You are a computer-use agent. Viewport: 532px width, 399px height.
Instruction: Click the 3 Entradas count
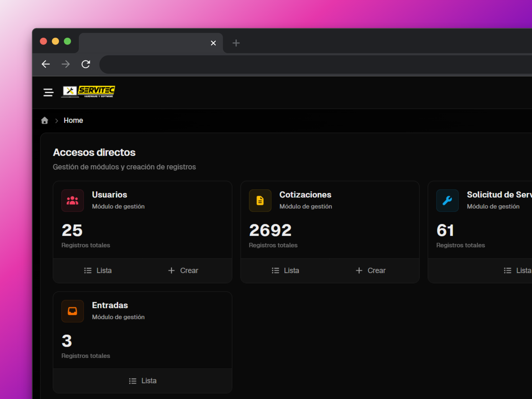67,341
